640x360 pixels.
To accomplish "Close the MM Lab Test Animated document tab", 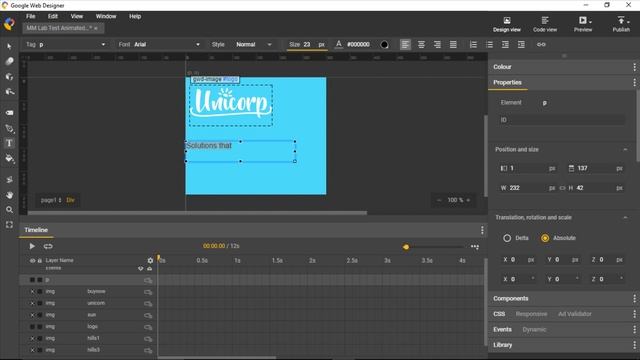I will (x=96, y=28).
